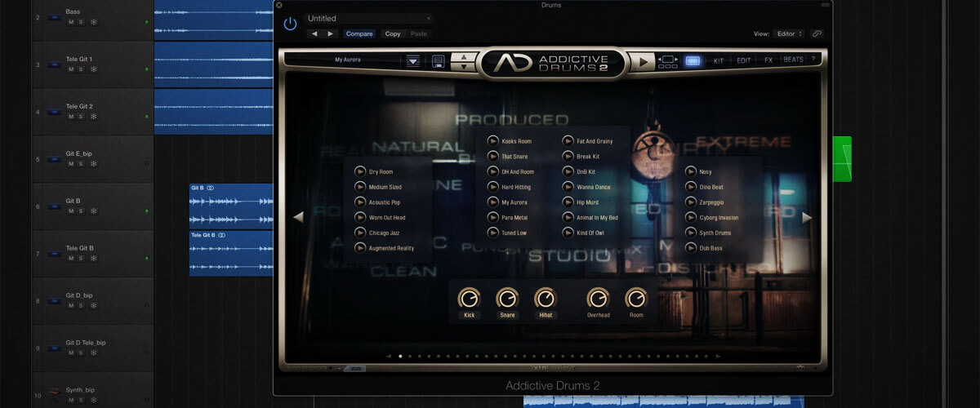Preview the Dry Room preset
This screenshot has width=980, height=408.
pyautogui.click(x=359, y=172)
